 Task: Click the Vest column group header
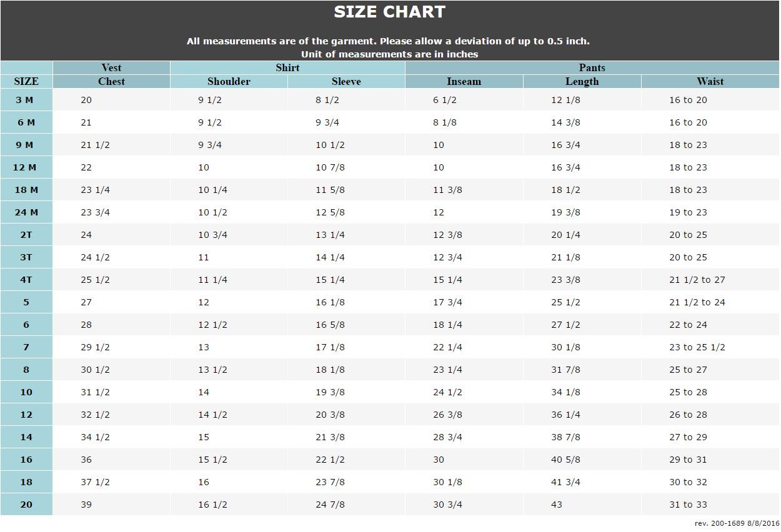pyautogui.click(x=111, y=67)
